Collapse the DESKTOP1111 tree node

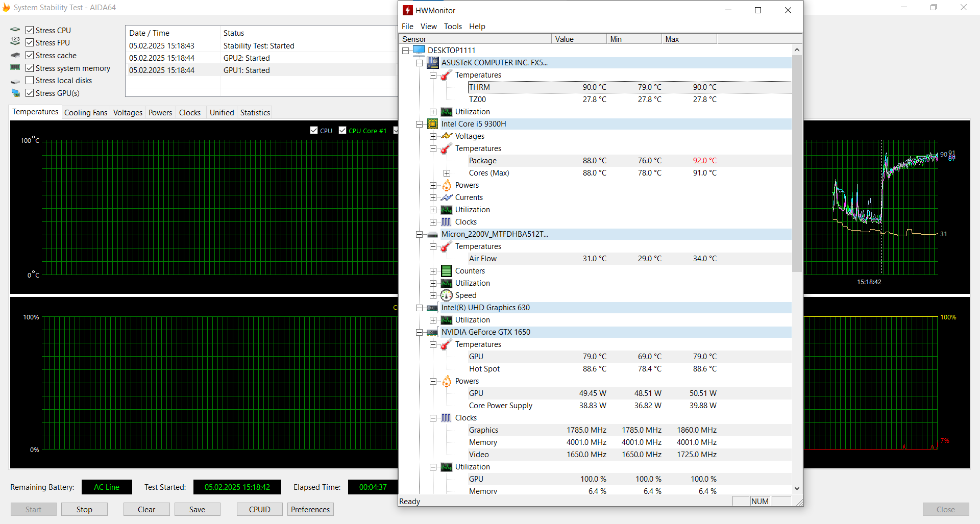click(x=406, y=51)
